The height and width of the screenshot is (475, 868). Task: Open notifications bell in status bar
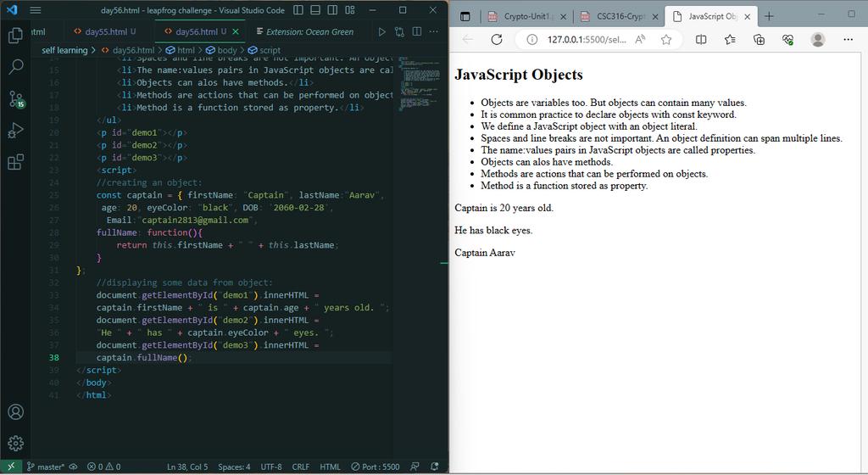435,467
